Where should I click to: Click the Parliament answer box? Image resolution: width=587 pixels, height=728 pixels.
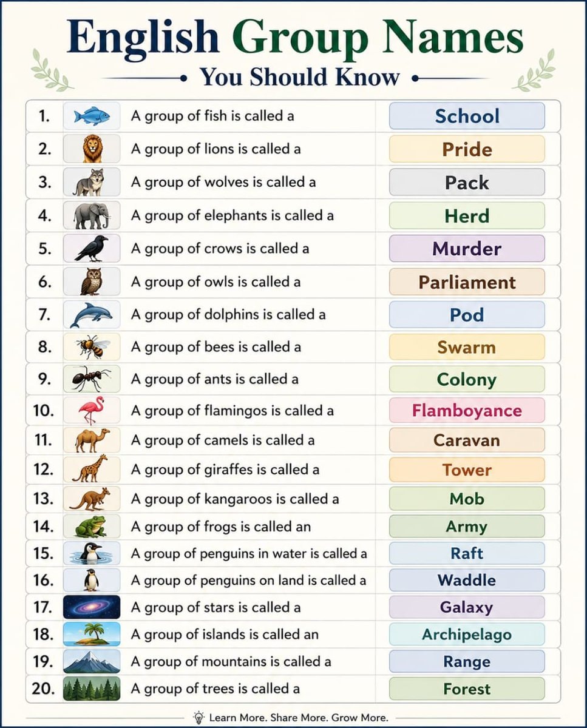[467, 282]
